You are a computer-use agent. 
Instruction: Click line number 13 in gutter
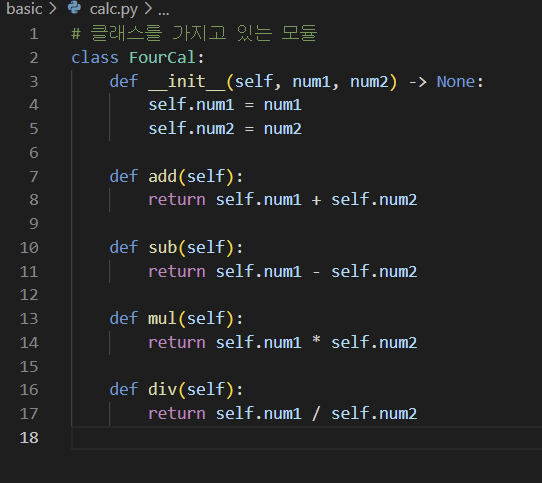(x=29, y=319)
